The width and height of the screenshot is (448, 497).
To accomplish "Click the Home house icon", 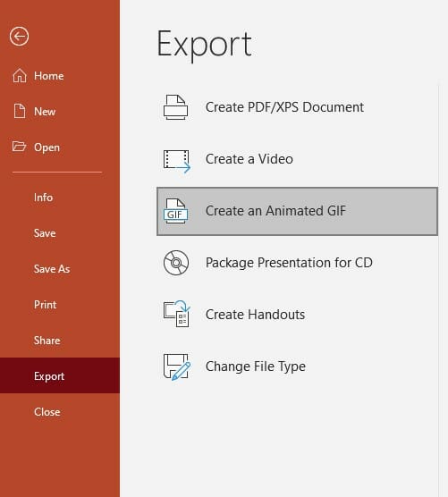I will pos(20,76).
